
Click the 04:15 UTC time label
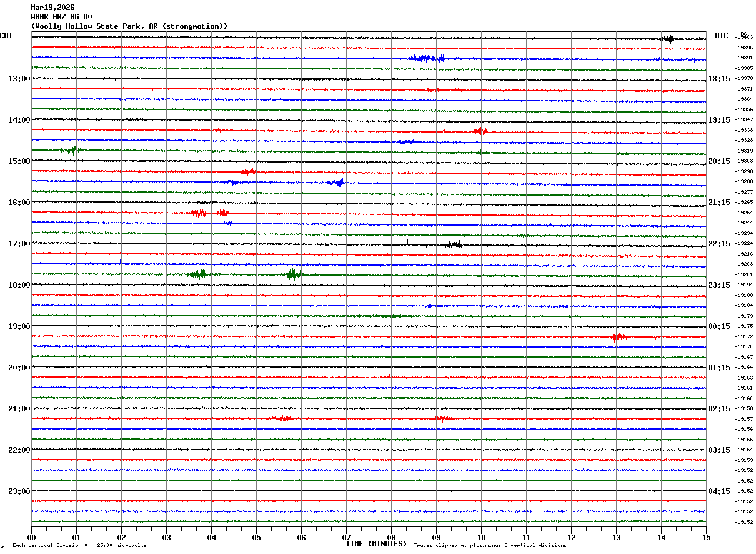pyautogui.click(x=719, y=491)
